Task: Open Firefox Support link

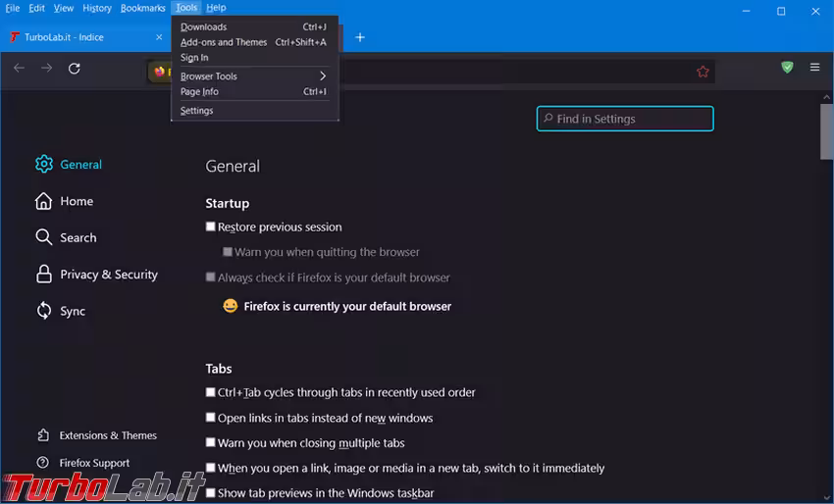Action: [x=94, y=463]
